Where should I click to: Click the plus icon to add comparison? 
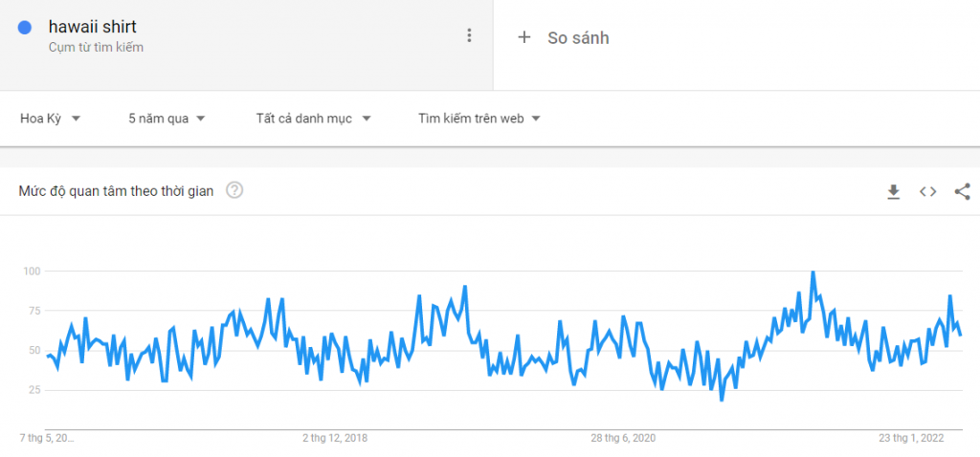click(523, 37)
